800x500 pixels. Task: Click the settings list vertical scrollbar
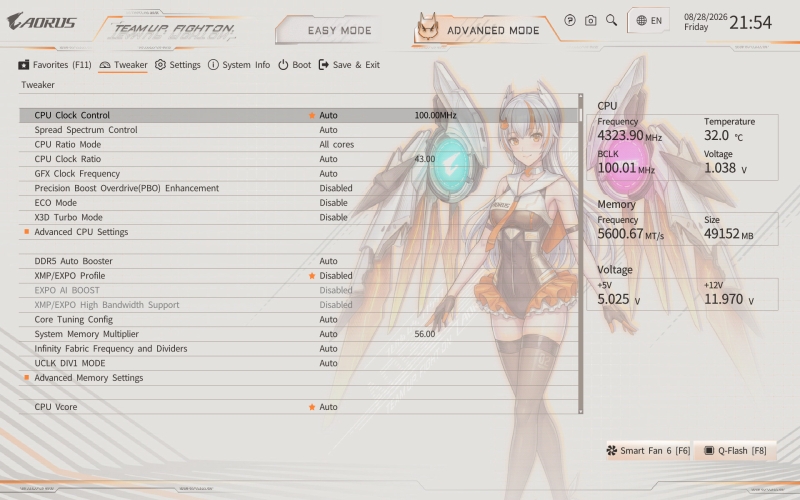(581, 254)
